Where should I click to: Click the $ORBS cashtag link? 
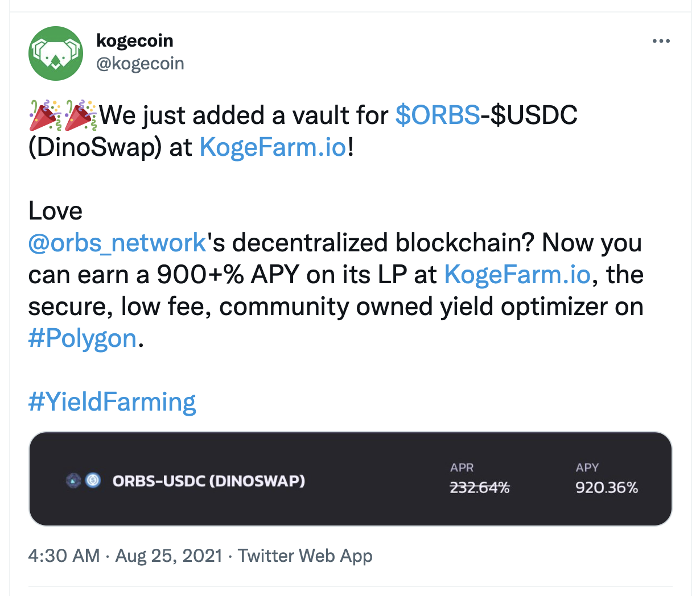pos(438,115)
